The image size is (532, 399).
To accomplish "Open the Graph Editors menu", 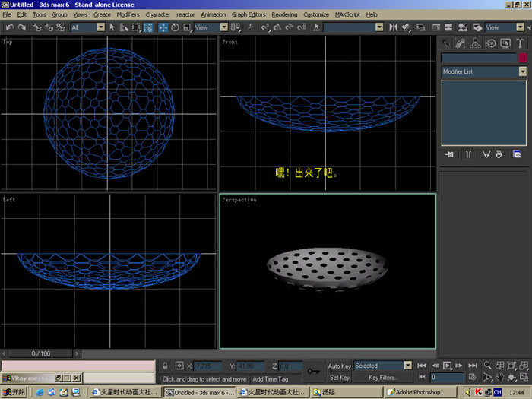I will point(249,14).
